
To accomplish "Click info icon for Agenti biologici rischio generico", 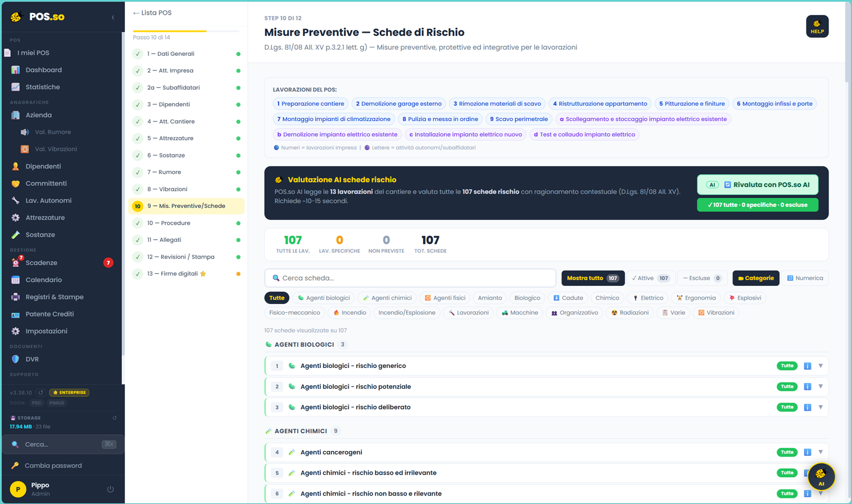I will tap(807, 366).
